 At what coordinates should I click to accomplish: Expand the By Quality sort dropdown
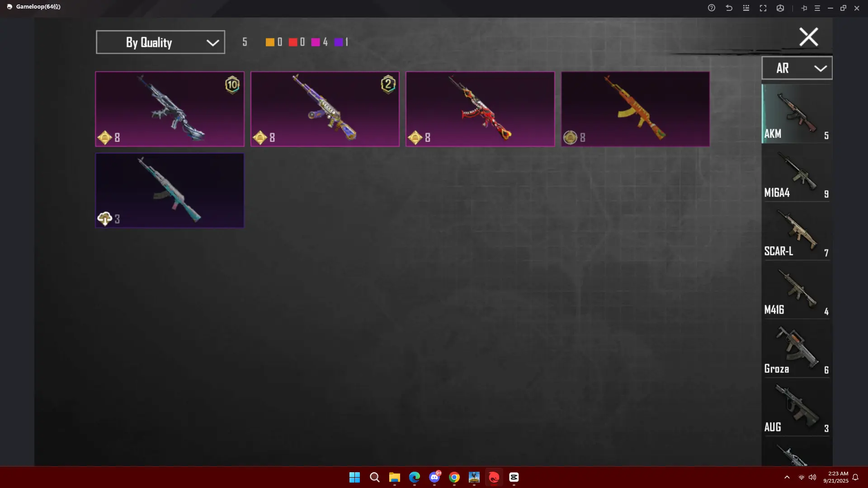click(x=160, y=42)
